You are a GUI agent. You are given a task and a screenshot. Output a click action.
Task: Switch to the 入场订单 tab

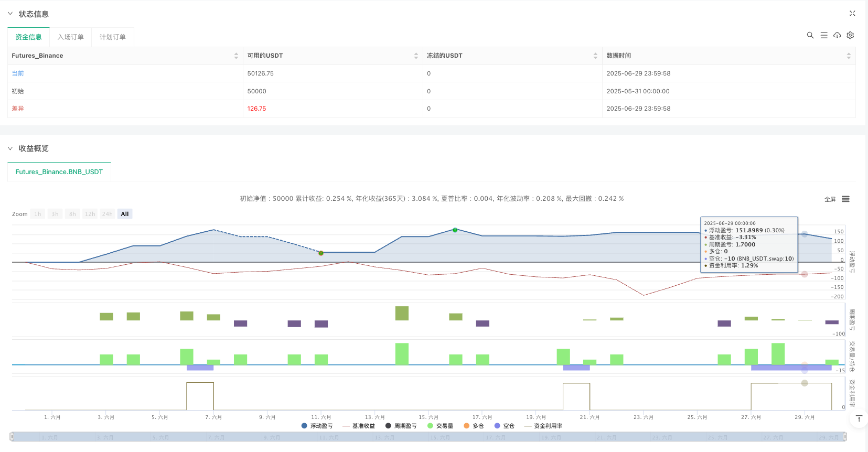pos(70,37)
